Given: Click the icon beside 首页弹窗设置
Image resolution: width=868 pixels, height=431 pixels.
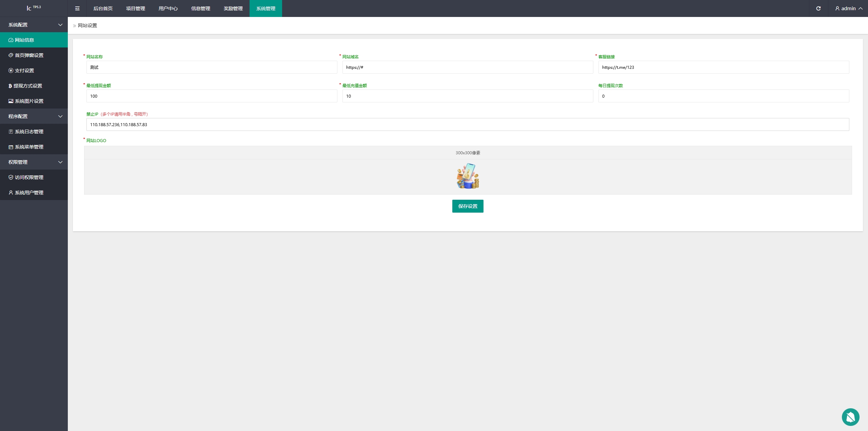Looking at the screenshot, I should coord(11,55).
